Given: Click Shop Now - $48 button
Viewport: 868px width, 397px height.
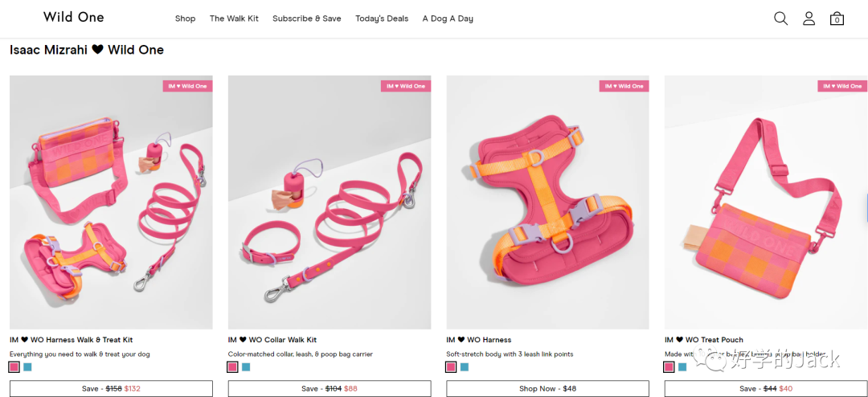Looking at the screenshot, I should pos(548,389).
